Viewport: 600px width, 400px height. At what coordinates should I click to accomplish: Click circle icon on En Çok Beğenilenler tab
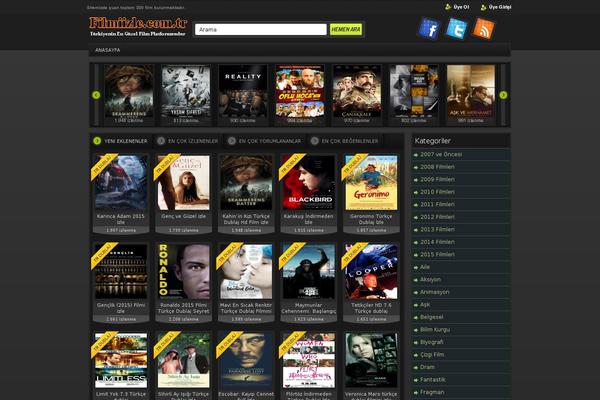[x=315, y=141]
